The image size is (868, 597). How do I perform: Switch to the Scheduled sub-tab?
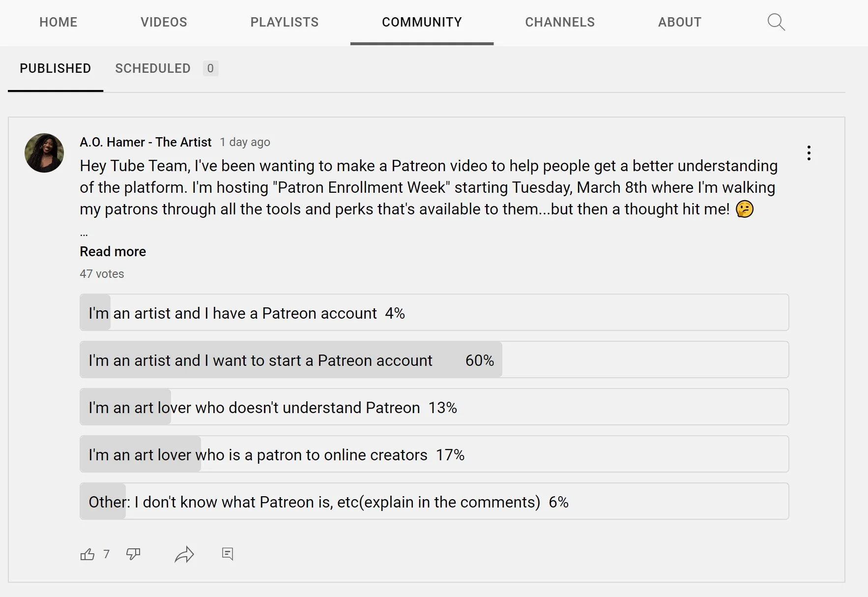pyautogui.click(x=153, y=68)
